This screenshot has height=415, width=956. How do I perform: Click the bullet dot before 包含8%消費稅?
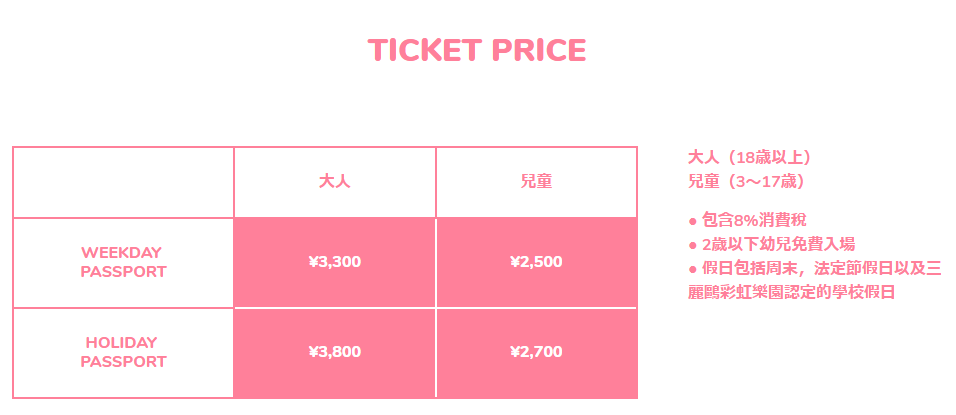point(692,221)
